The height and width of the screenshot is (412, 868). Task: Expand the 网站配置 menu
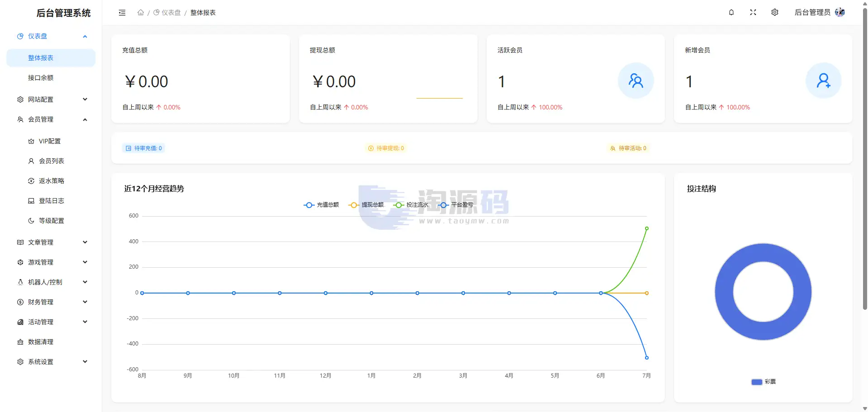click(x=51, y=99)
